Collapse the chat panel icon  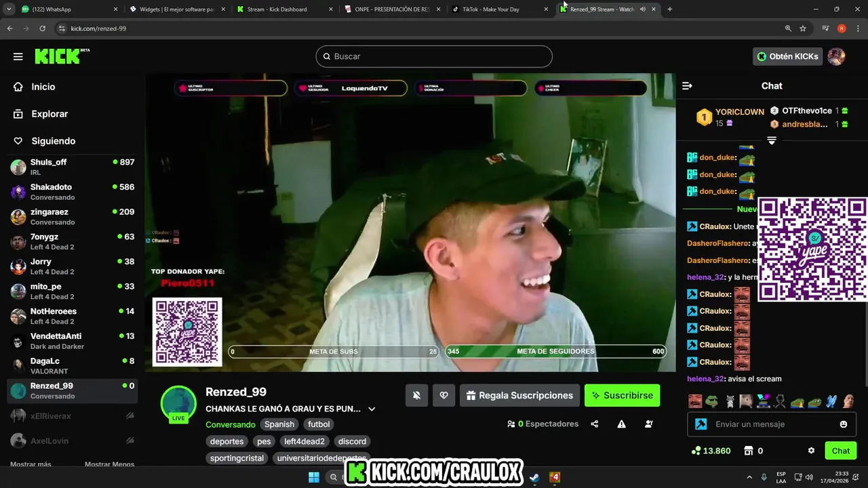pyautogui.click(x=687, y=85)
